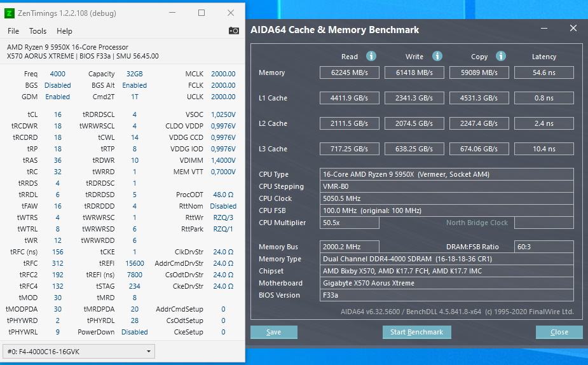
Task: Maximize the ZenTimings window
Action: pyautogui.click(x=202, y=13)
